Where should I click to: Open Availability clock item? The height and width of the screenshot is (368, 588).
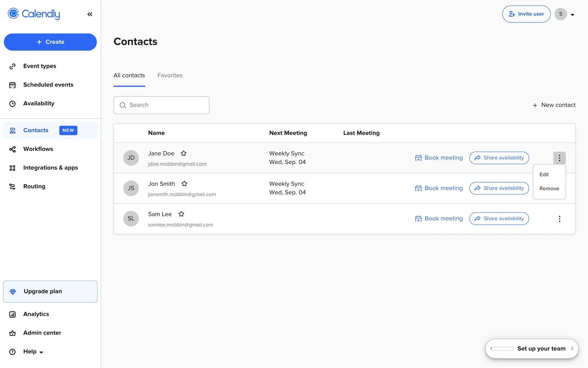[13, 104]
